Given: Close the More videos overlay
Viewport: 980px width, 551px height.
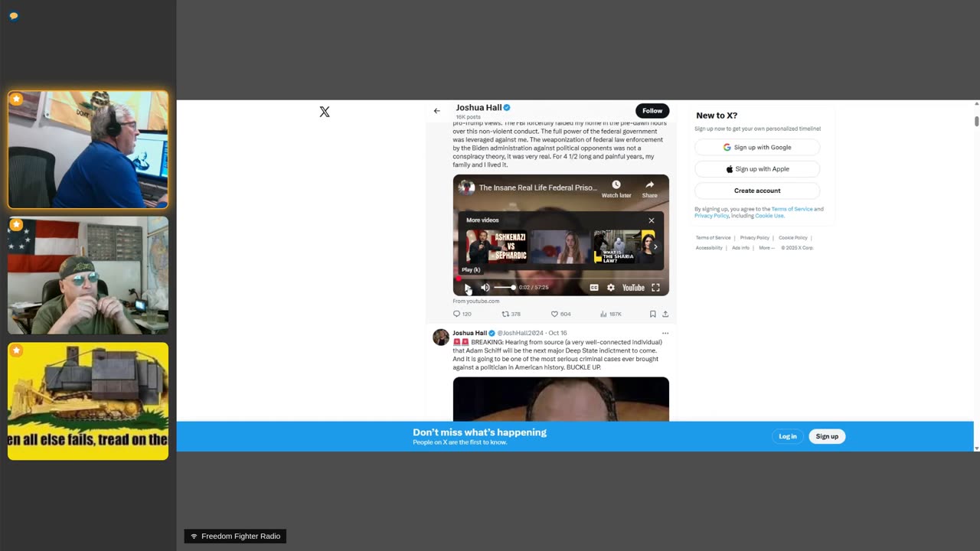Looking at the screenshot, I should click(x=652, y=220).
